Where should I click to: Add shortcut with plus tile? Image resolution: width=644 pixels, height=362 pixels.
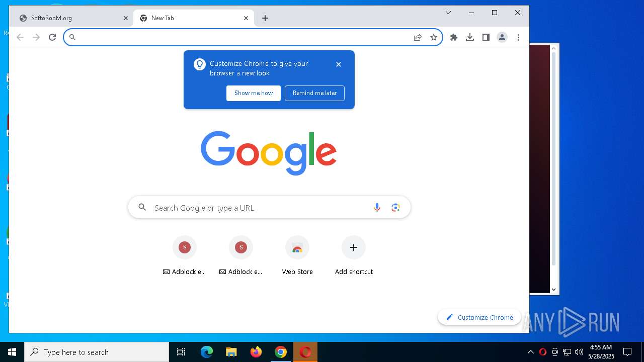point(354,255)
